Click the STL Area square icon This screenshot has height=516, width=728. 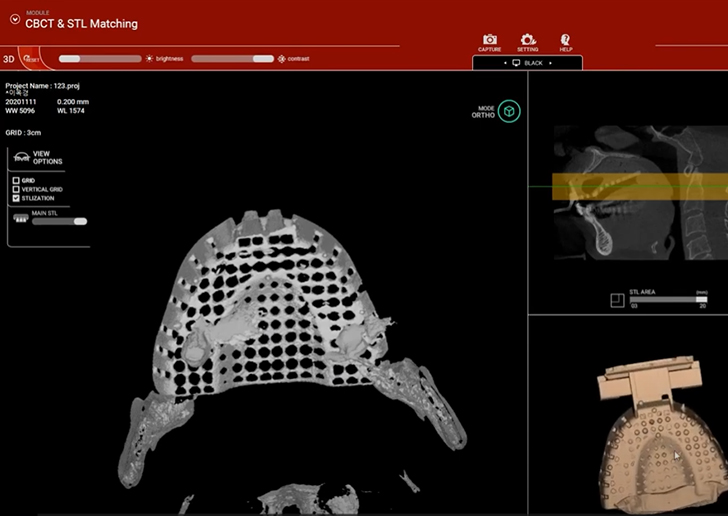point(619,297)
